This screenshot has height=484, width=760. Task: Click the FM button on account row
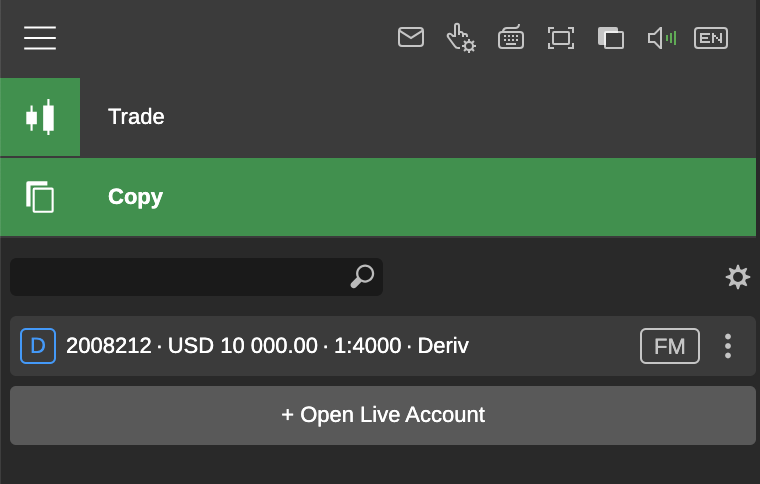coord(669,346)
